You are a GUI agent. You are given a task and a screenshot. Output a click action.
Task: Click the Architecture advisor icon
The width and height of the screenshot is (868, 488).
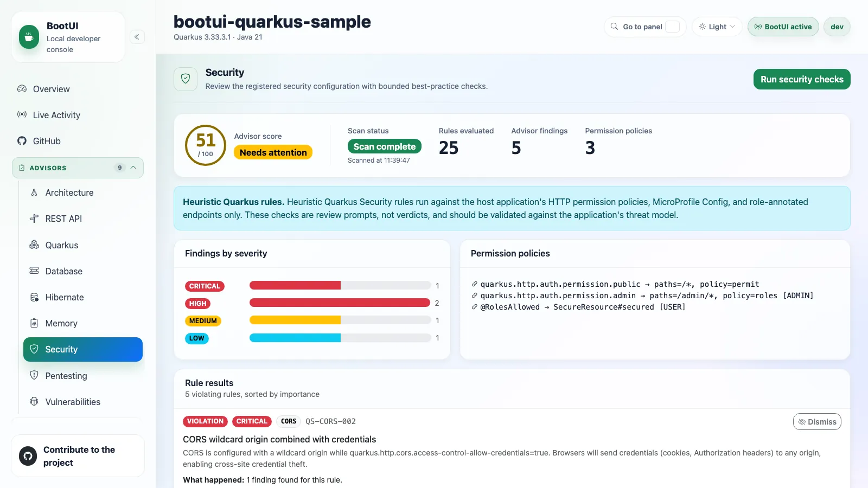coord(34,192)
